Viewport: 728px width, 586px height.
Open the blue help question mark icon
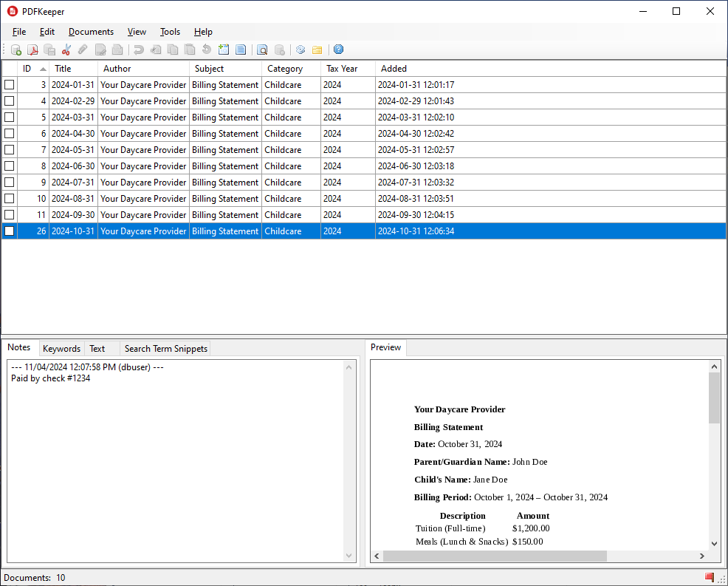[x=338, y=50]
